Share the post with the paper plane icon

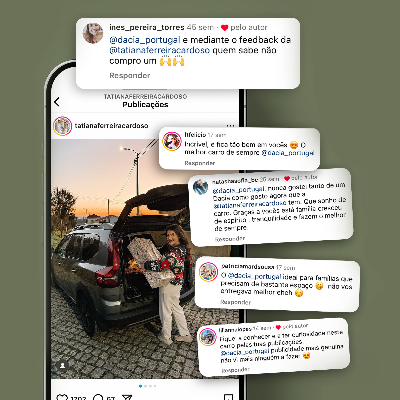click(127, 397)
